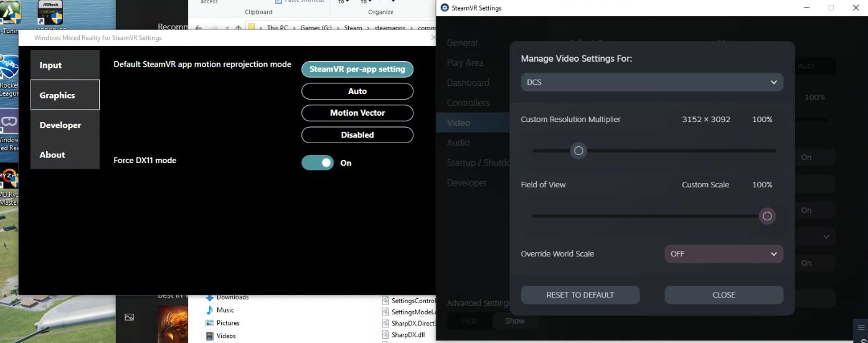Click the Music note icon

click(x=210, y=310)
